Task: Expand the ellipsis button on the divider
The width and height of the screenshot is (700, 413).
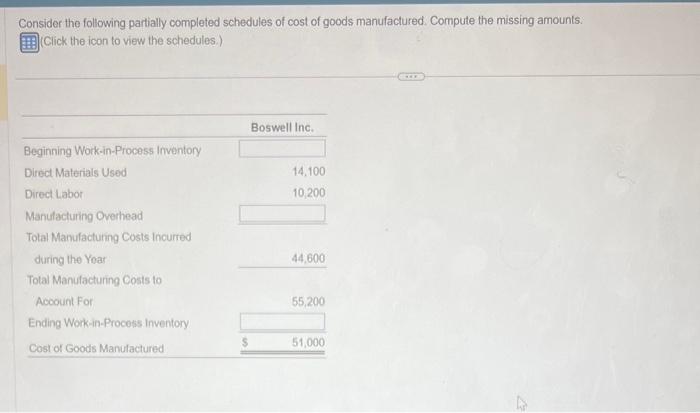Action: pos(411,77)
